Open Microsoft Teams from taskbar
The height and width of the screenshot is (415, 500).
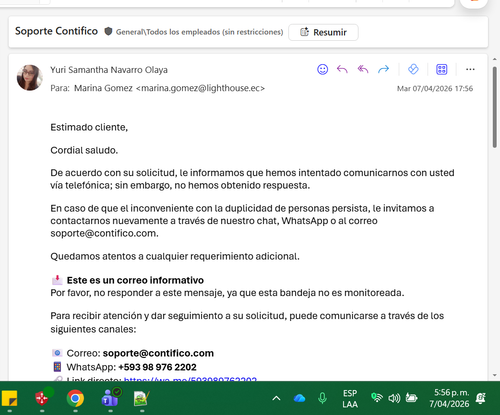110,397
